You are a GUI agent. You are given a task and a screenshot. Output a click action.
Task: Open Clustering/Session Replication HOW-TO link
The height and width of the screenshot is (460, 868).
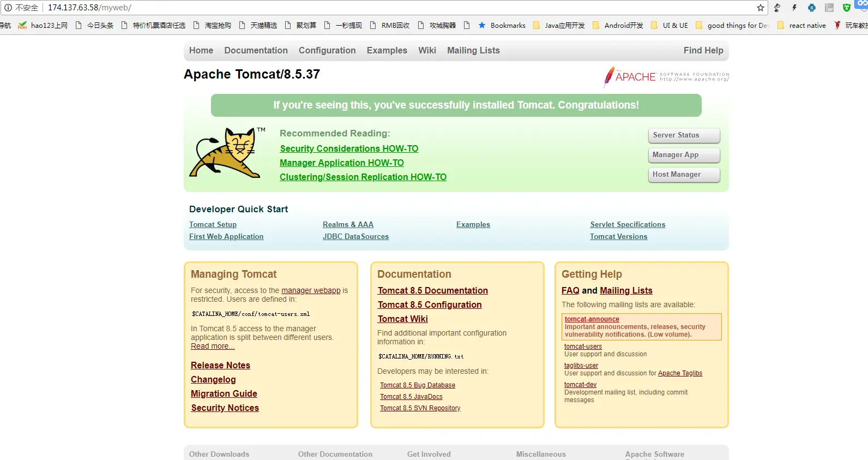click(x=363, y=177)
